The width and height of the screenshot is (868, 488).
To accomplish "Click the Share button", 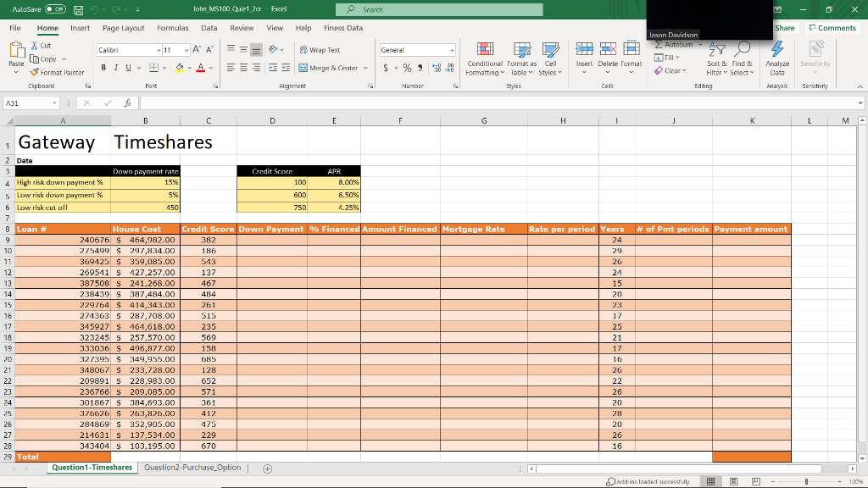I will coord(784,27).
